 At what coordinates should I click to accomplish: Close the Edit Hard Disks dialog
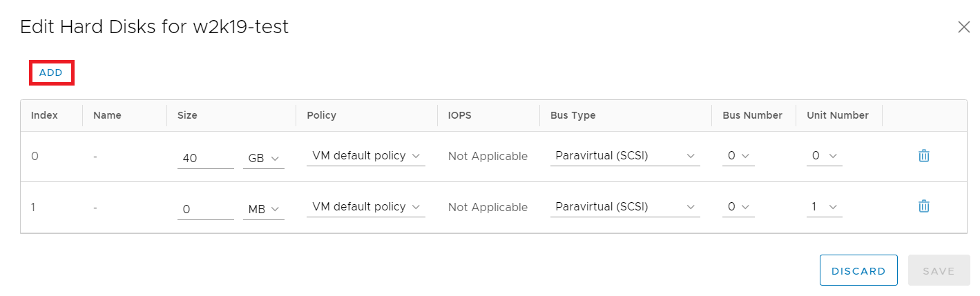click(x=963, y=27)
